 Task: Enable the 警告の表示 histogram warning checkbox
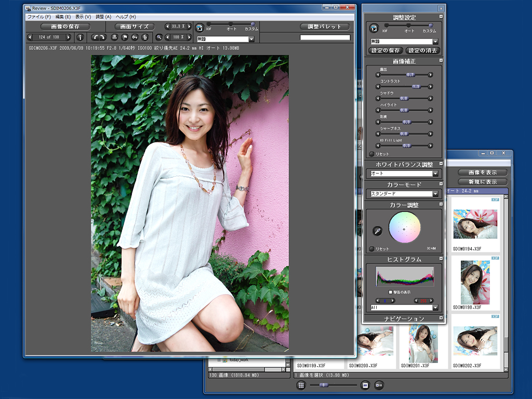point(391,292)
